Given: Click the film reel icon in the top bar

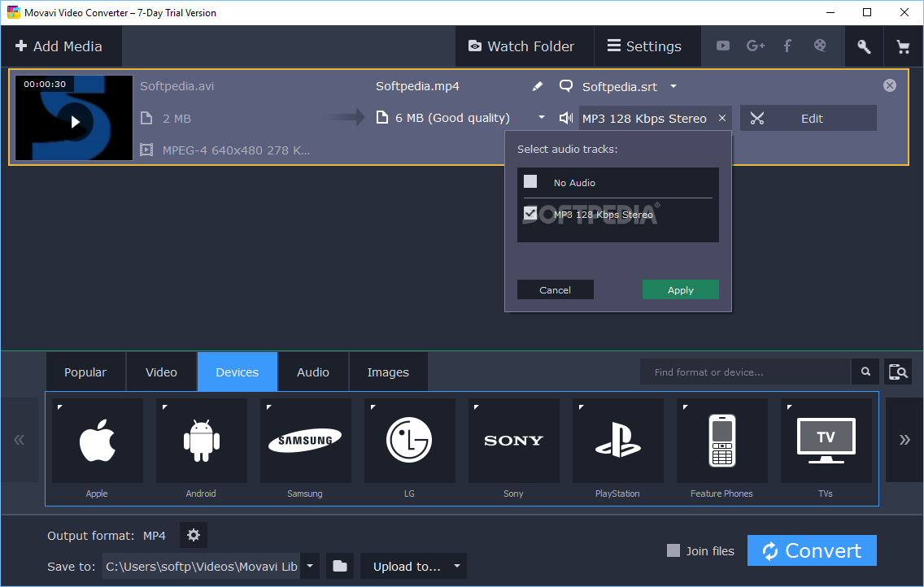Looking at the screenshot, I should coord(820,46).
